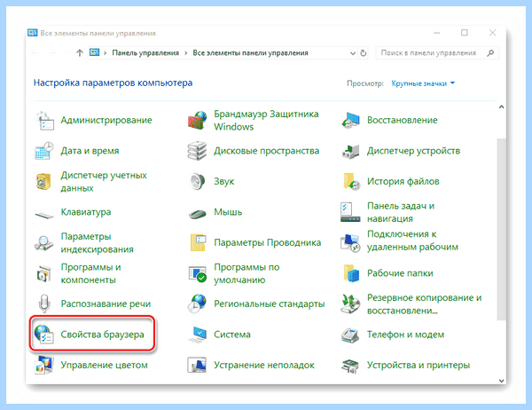Click chevron after control panel icon in address bar
532x410 pixels.
pos(106,53)
